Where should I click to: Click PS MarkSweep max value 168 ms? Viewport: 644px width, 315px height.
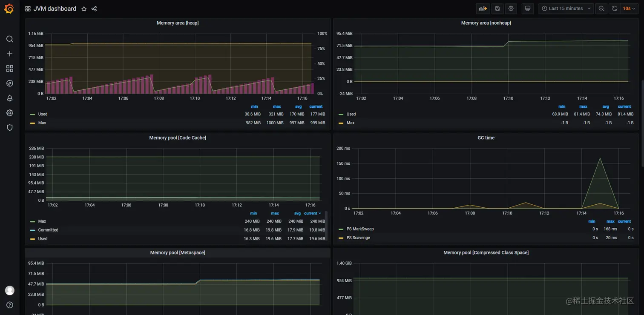click(x=610, y=229)
